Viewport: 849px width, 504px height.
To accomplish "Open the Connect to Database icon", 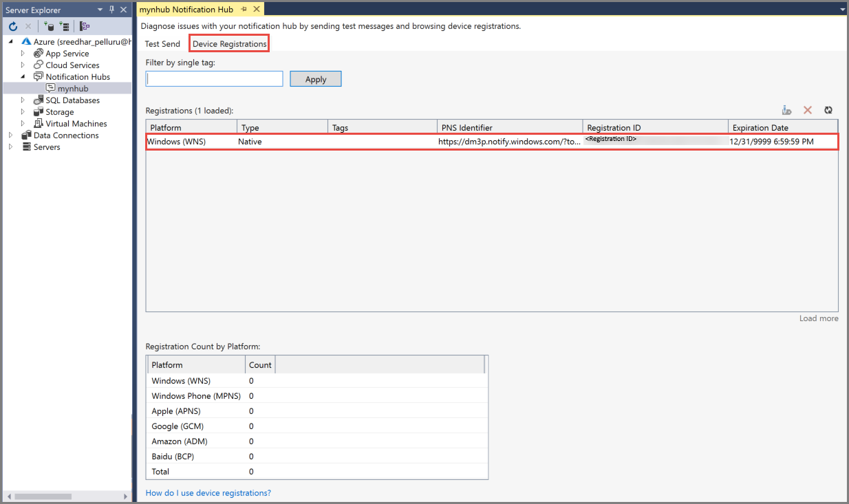I will click(49, 26).
